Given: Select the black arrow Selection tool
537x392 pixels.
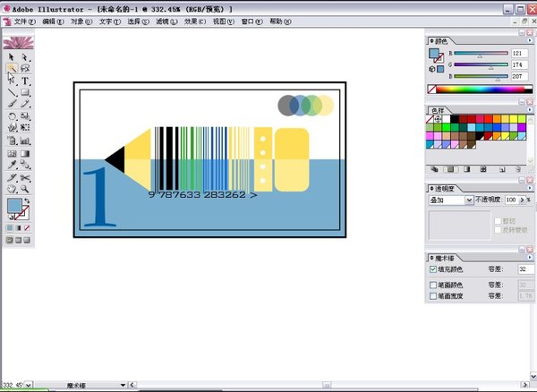Looking at the screenshot, I should coord(12,56).
